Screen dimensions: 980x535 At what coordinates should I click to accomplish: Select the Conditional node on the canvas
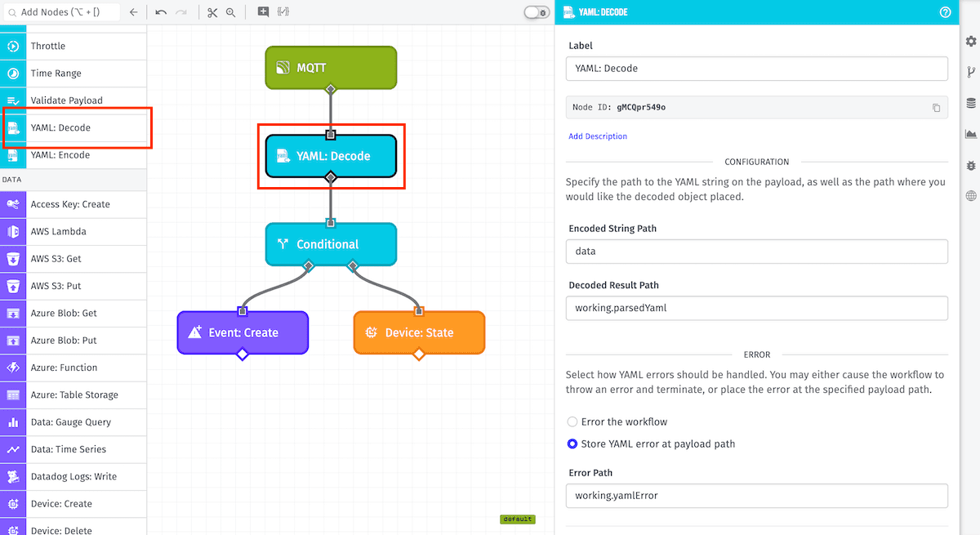point(331,244)
